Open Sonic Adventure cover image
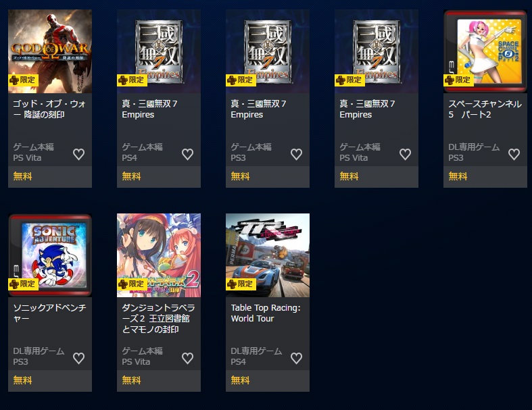 click(50, 255)
